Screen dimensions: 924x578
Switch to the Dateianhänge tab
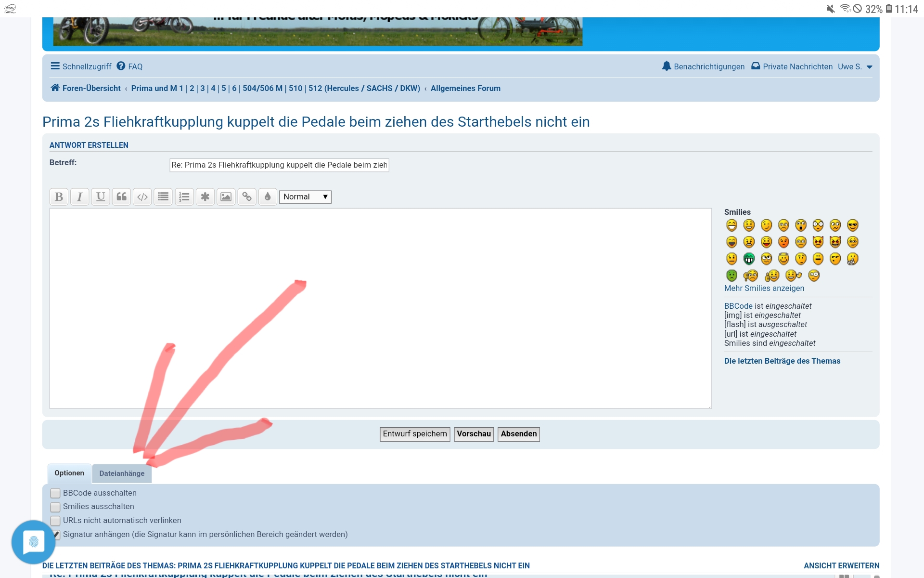(x=122, y=473)
